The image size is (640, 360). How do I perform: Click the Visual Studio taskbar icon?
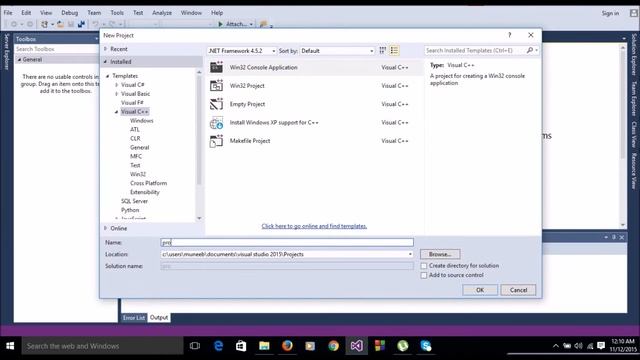tap(356, 346)
